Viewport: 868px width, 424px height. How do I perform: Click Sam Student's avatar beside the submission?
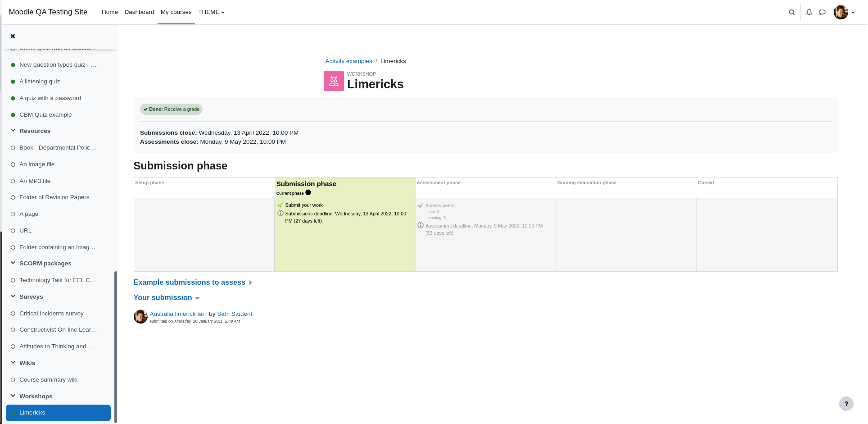[x=140, y=316]
